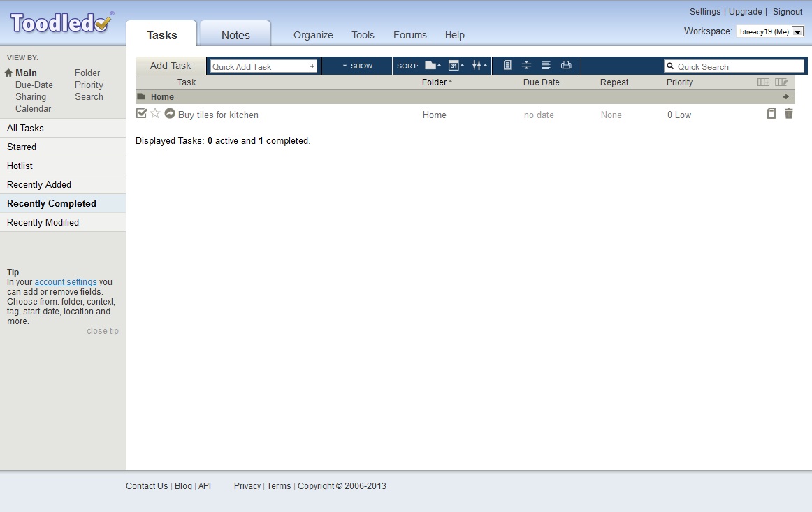The image size is (812, 512).
Task: Click the Priority column header
Action: 679,82
